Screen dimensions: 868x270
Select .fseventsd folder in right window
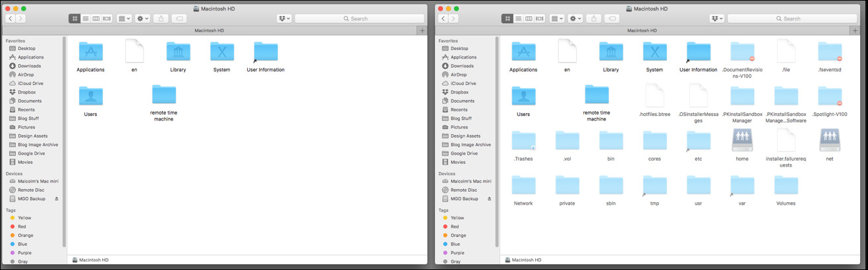click(830, 52)
